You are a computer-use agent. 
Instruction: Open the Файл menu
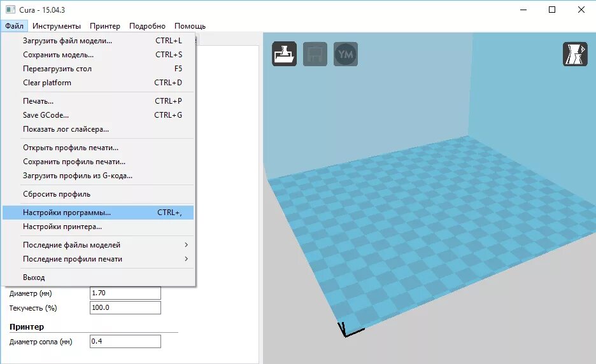click(14, 26)
